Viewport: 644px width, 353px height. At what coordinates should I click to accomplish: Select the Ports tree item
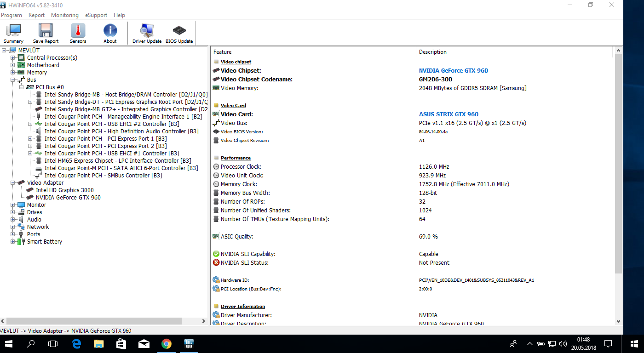coord(33,234)
